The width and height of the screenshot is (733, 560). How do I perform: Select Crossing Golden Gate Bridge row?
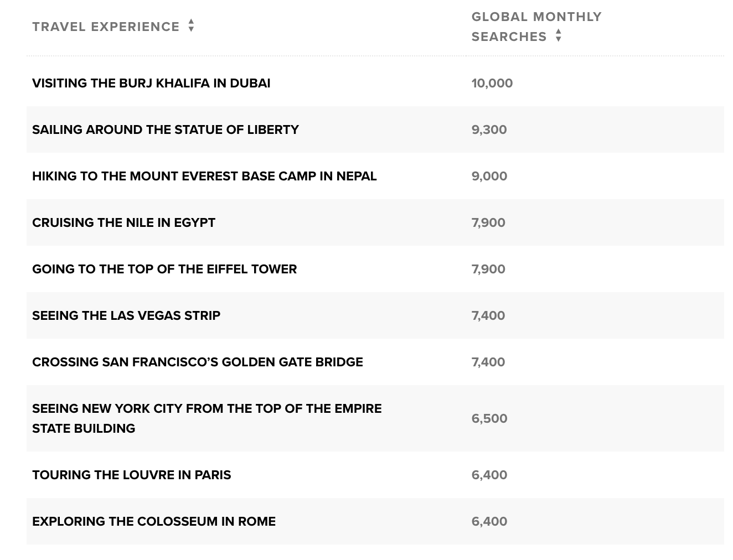(x=375, y=362)
